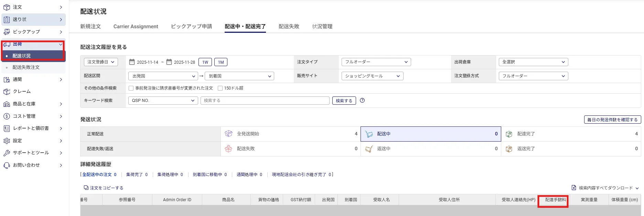The height and width of the screenshot is (216, 644).
Task: Click the 配達手数料 column header
Action: click(556, 200)
